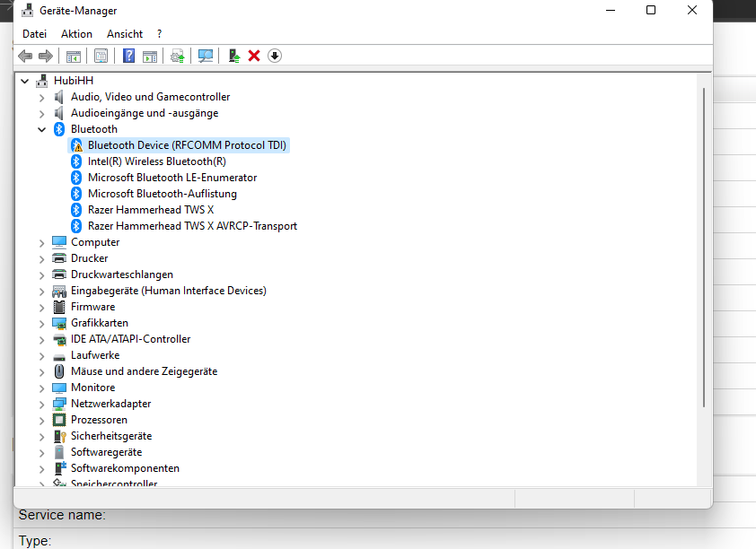This screenshot has height=549, width=756.
Task: Click the Back arrow toolbar icon
Action: point(25,56)
